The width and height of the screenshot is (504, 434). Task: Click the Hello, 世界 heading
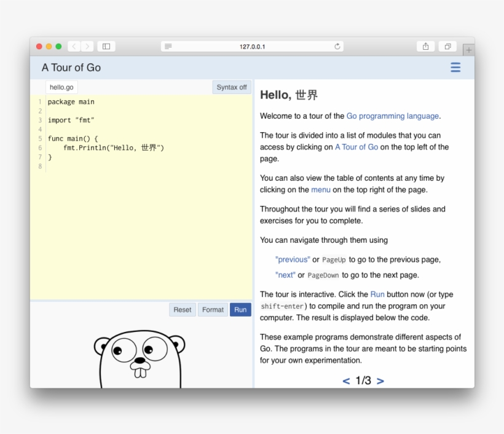pos(289,95)
